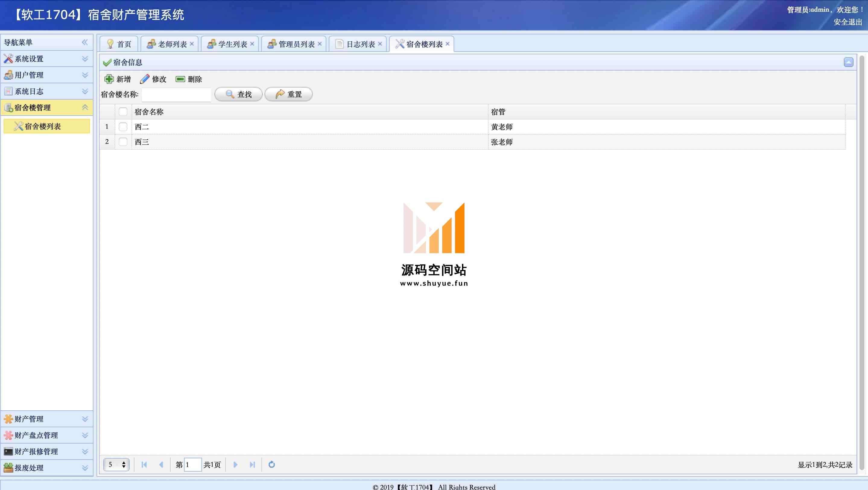Go to last page in pager
868x490 pixels.
[252, 465]
